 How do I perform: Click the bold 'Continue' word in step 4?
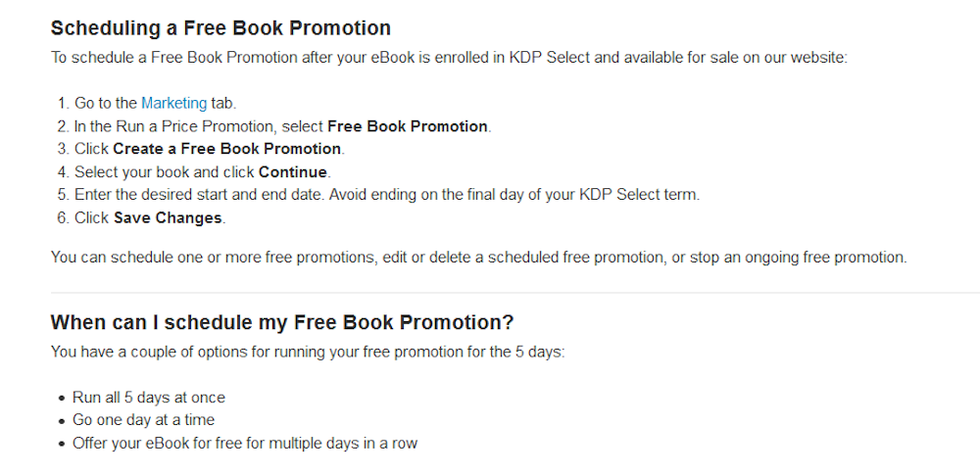pyautogui.click(x=294, y=172)
